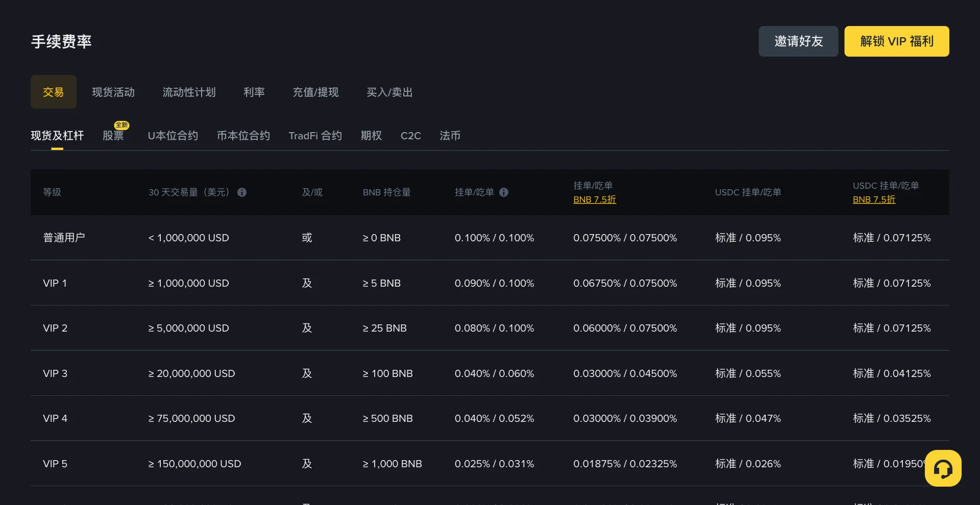Open the 股票 sub-tab
The image size is (980, 505).
point(113,136)
